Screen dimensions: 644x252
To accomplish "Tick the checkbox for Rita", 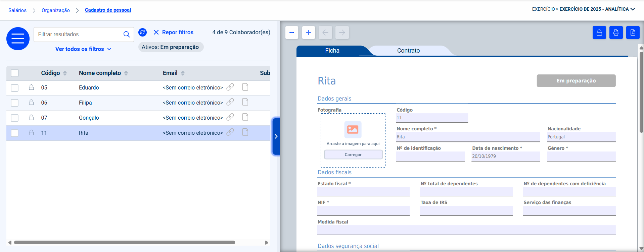I will point(15,133).
